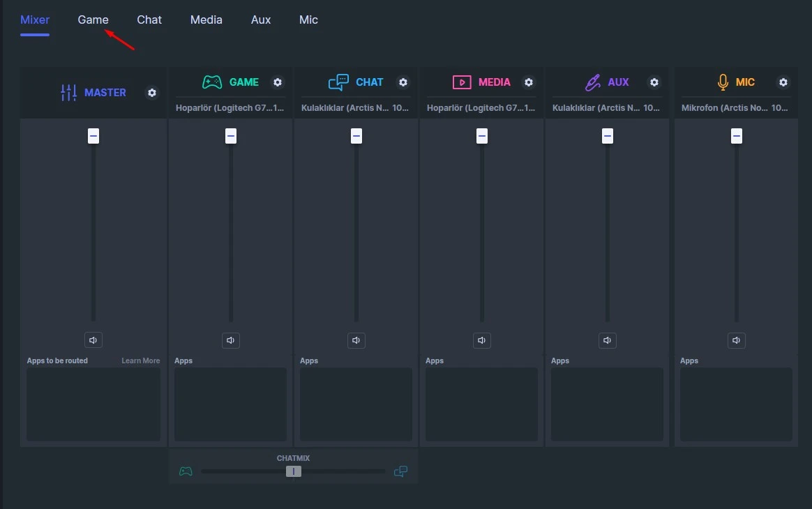
Task: Mute the Aux channel
Action: (608, 340)
